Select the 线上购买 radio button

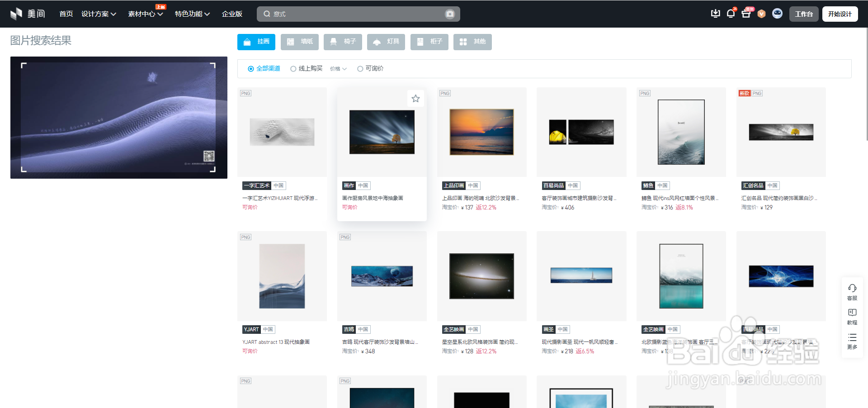pyautogui.click(x=293, y=69)
